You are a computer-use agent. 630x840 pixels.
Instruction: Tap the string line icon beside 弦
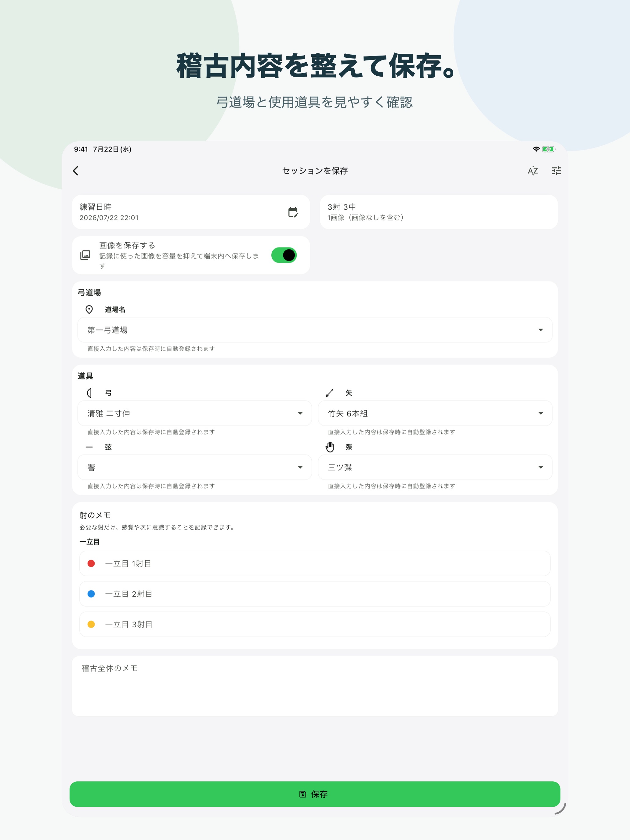(x=89, y=447)
